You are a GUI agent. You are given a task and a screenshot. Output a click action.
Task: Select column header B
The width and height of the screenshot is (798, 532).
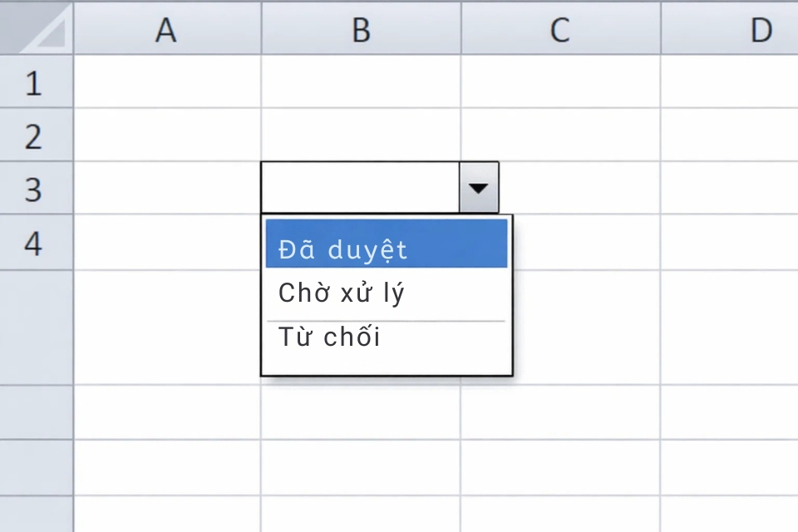(359, 30)
